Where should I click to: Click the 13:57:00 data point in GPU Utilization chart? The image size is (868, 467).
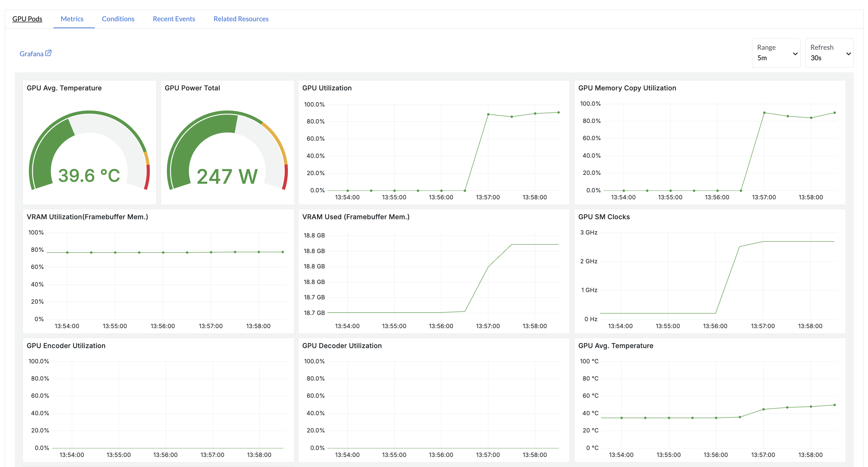[x=488, y=114]
